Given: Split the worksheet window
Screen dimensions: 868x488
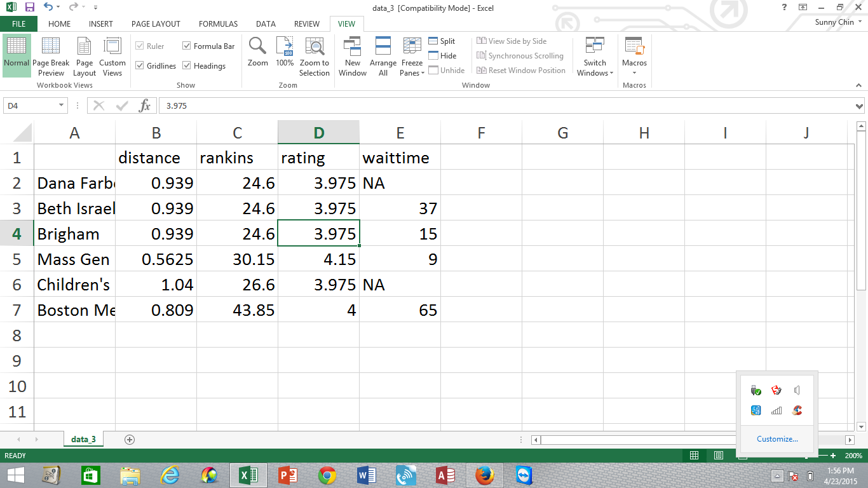Looking at the screenshot, I should (x=442, y=41).
